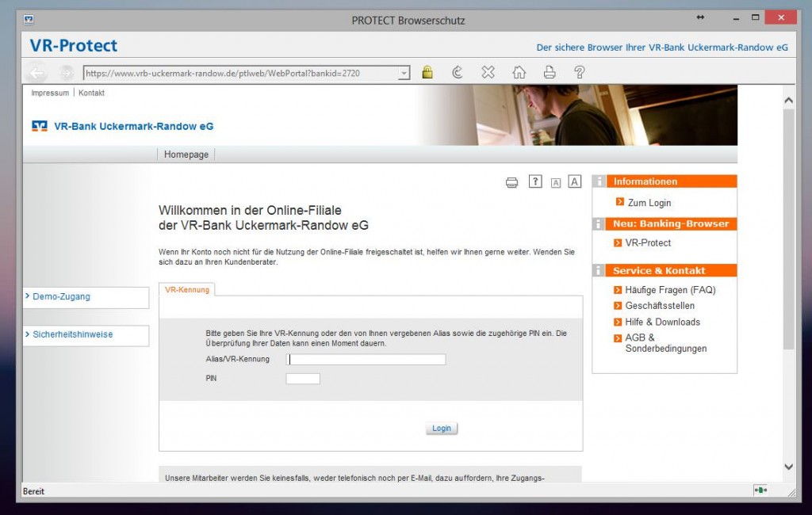
Task: Click the Bereit status bar text
Action: pos(33,491)
